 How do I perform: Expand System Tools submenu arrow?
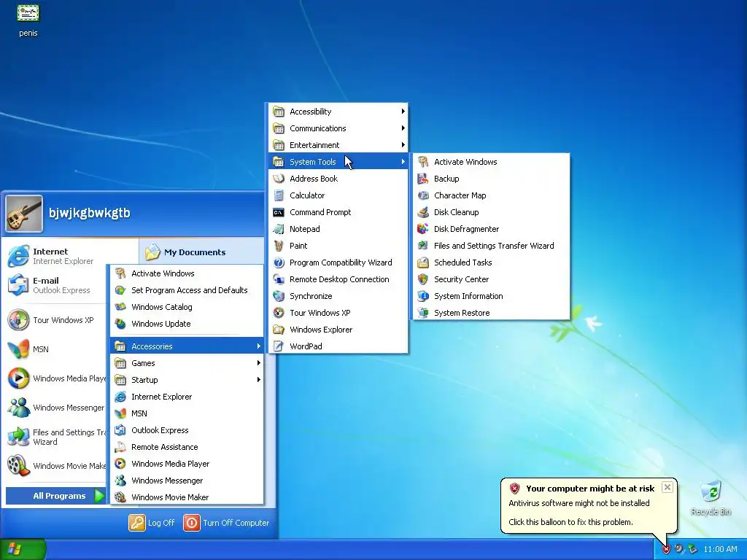(403, 162)
